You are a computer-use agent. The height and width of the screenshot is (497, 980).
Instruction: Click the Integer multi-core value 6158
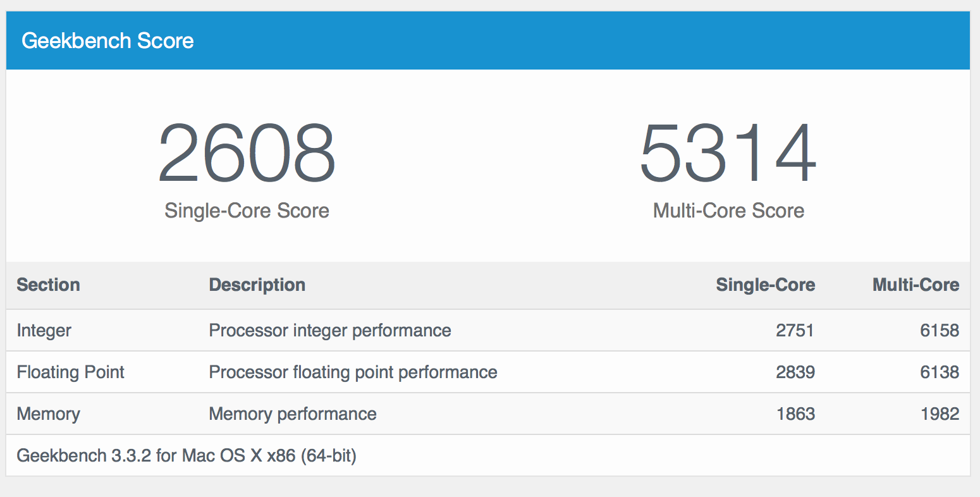[940, 330]
